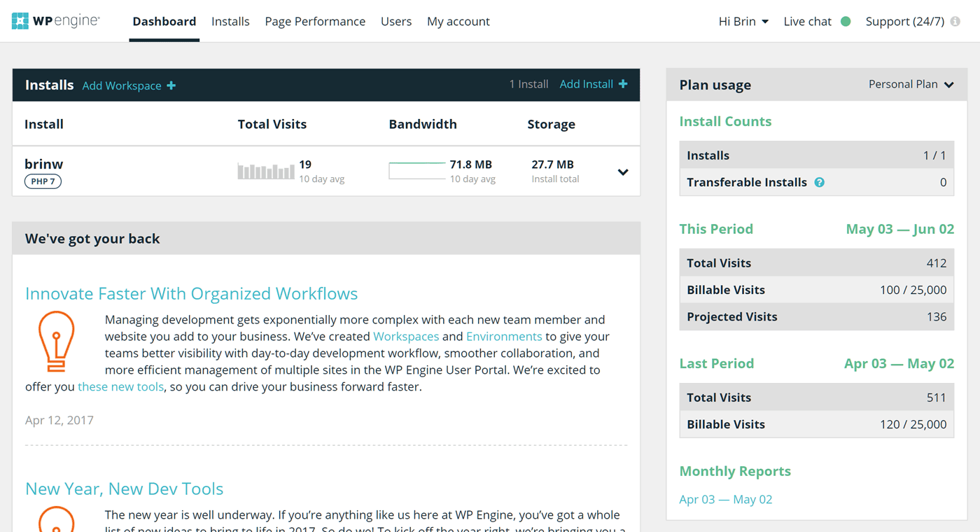Open the My account tab
The width and height of the screenshot is (980, 532).
(458, 22)
